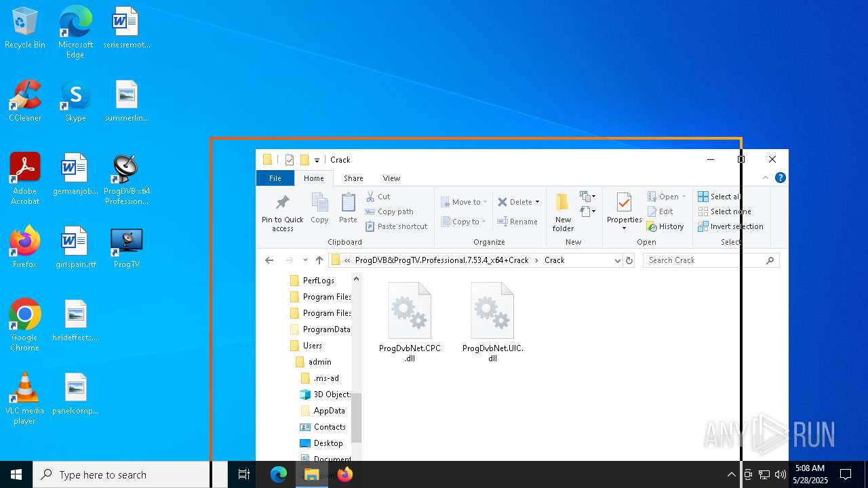868x488 pixels.
Task: Open the New item dropdown icon
Action: (x=587, y=197)
